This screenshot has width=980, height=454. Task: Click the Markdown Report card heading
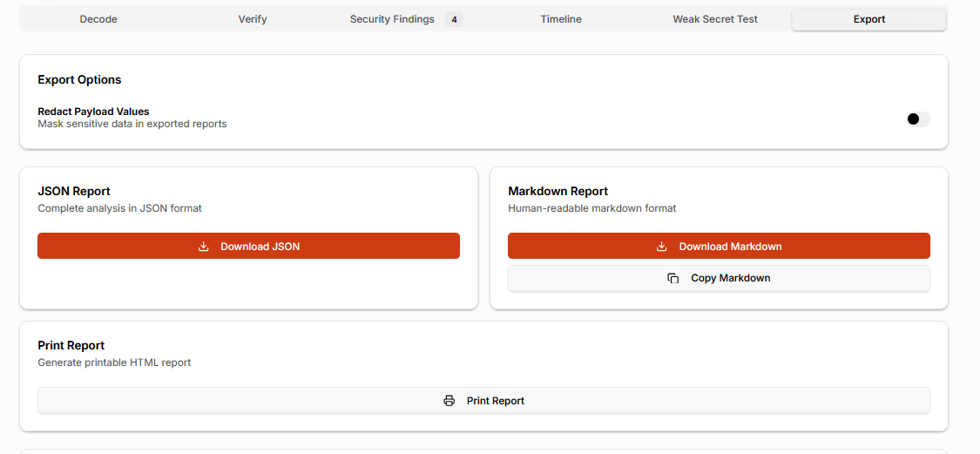coord(558,191)
